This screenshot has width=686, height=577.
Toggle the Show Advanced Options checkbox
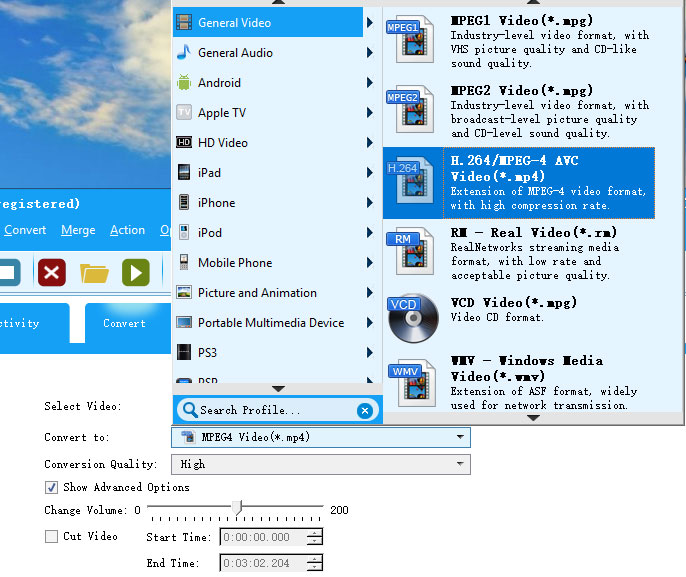click(x=51, y=487)
